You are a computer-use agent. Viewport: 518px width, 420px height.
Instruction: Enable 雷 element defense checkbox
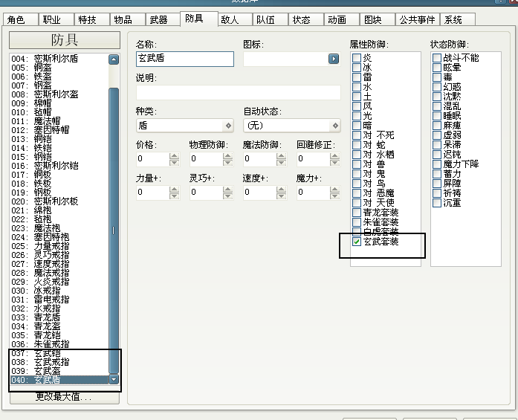point(357,77)
